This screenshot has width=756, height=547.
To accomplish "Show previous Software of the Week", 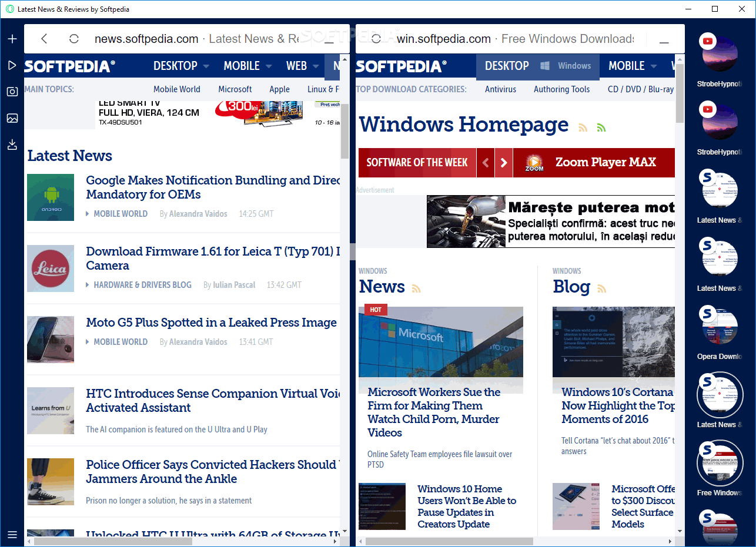I will (x=485, y=163).
